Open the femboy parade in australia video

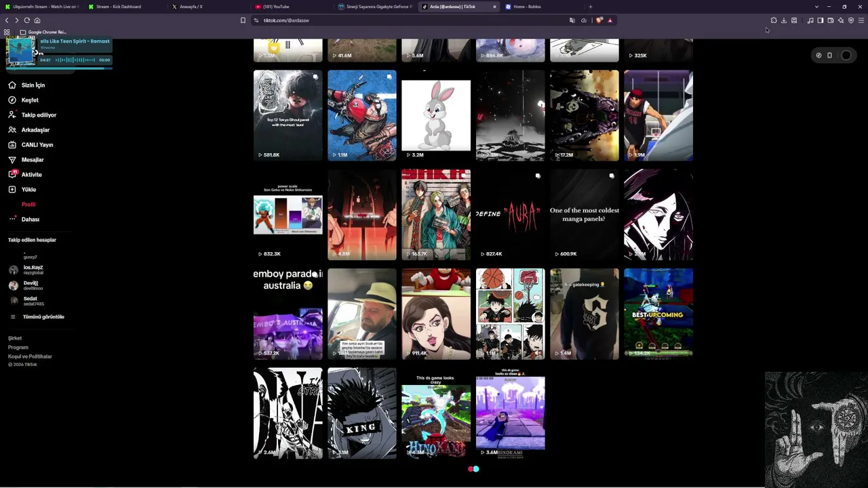click(x=288, y=314)
